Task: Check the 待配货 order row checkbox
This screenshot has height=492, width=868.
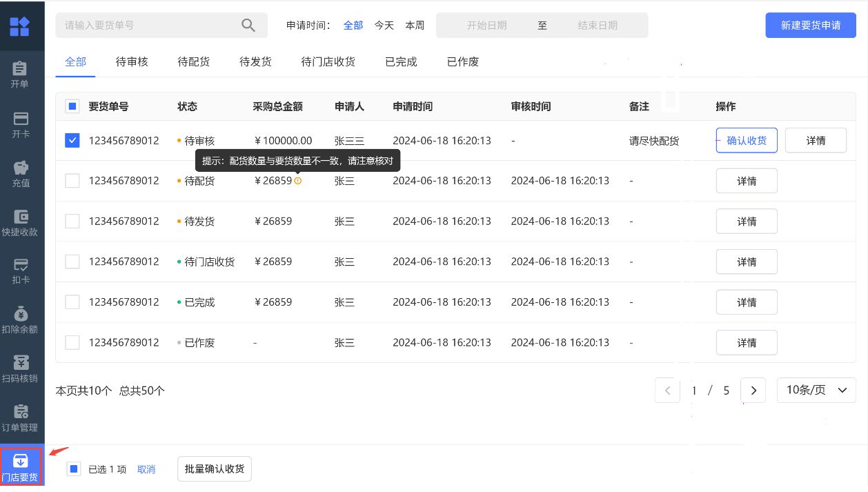Action: [x=72, y=181]
